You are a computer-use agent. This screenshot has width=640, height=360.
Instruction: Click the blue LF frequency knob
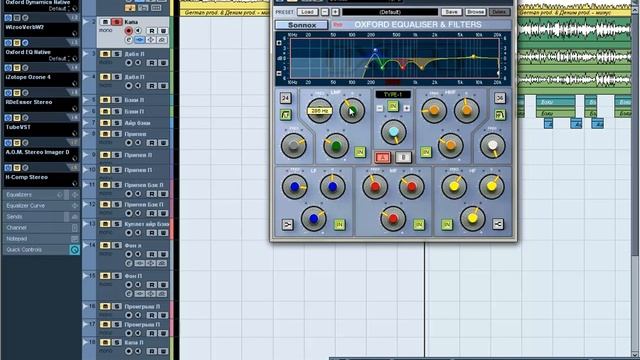295,187
